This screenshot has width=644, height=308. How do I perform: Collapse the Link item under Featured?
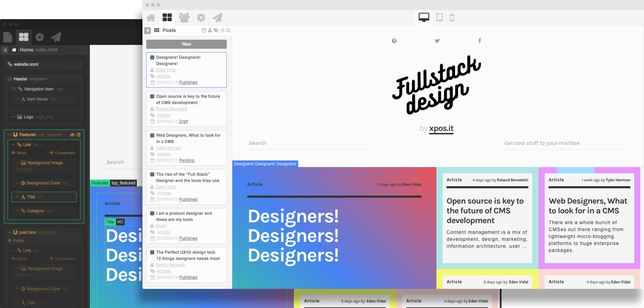pyautogui.click(x=13, y=145)
